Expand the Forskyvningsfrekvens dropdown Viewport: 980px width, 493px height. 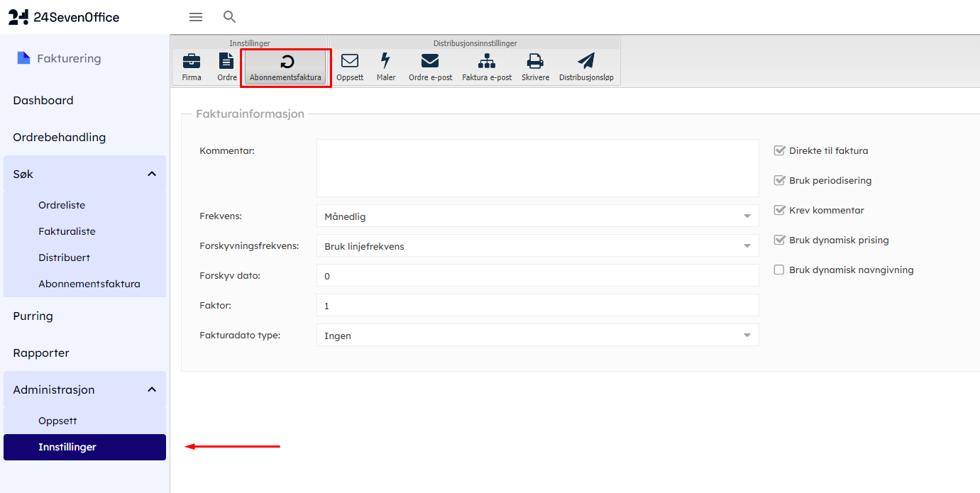(537, 246)
